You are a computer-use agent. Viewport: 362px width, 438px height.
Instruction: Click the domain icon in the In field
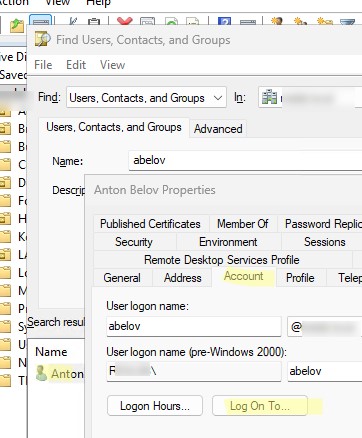click(269, 97)
